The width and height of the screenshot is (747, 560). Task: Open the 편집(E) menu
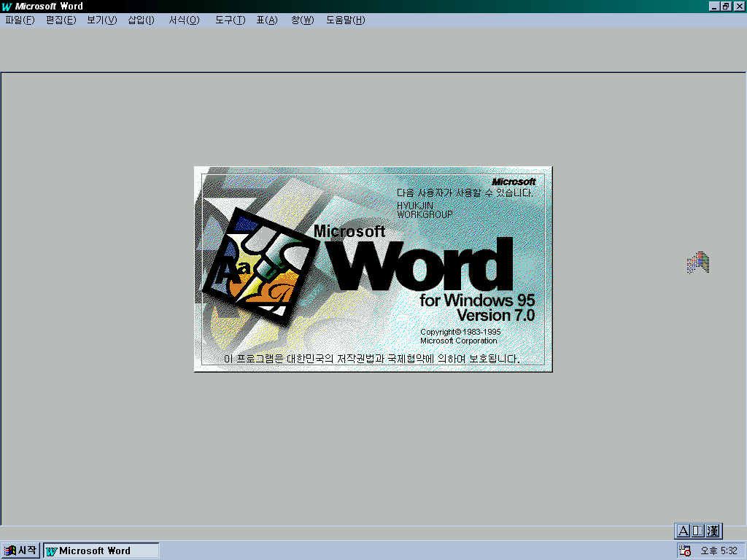[61, 20]
